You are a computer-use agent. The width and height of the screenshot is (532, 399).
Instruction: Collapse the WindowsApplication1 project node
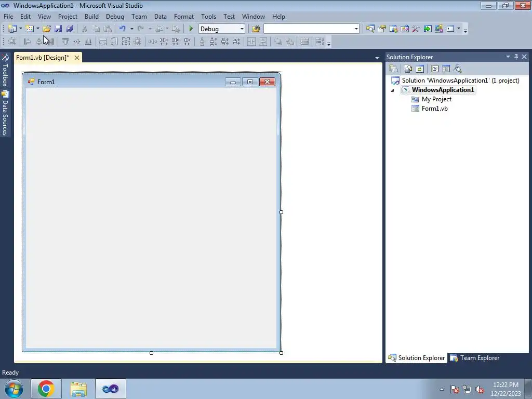393,90
